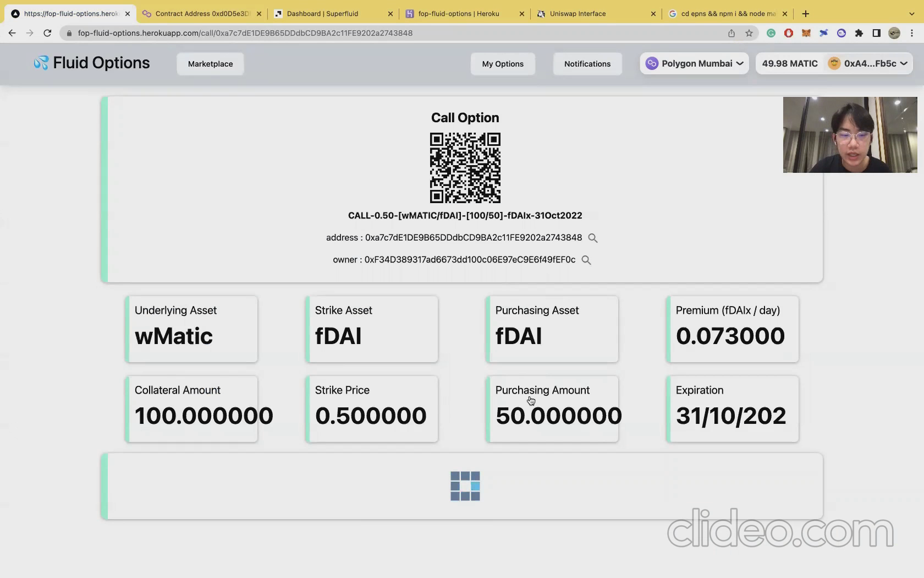Bookmark this page with the star icon

(749, 33)
